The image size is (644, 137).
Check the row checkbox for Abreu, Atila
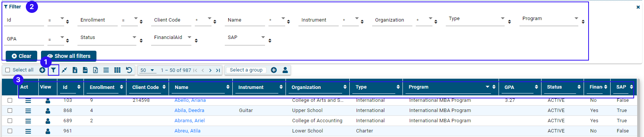tap(10, 131)
